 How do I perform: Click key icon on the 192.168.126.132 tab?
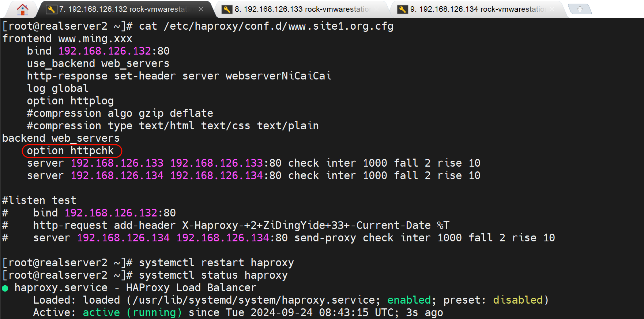pos(51,10)
